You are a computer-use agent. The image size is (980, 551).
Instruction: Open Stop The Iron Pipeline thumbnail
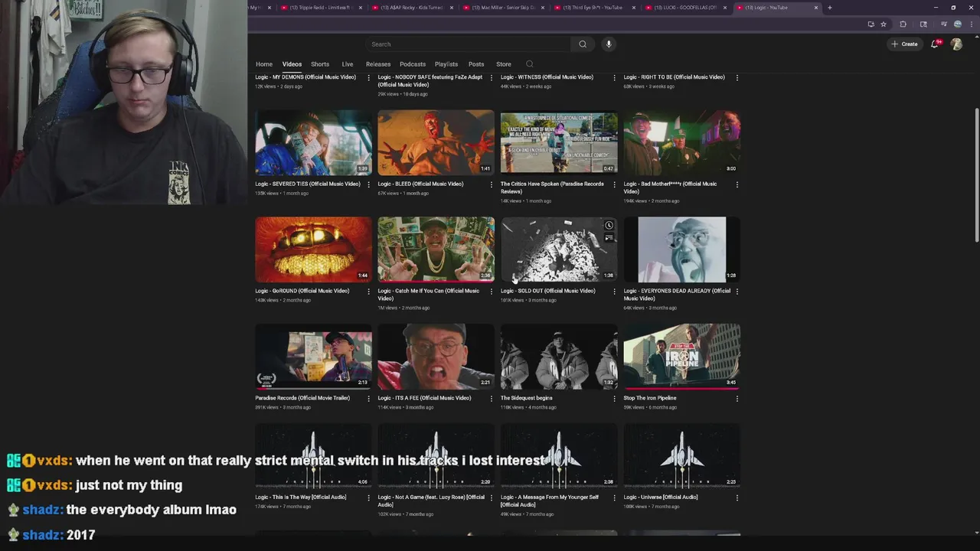click(x=681, y=357)
